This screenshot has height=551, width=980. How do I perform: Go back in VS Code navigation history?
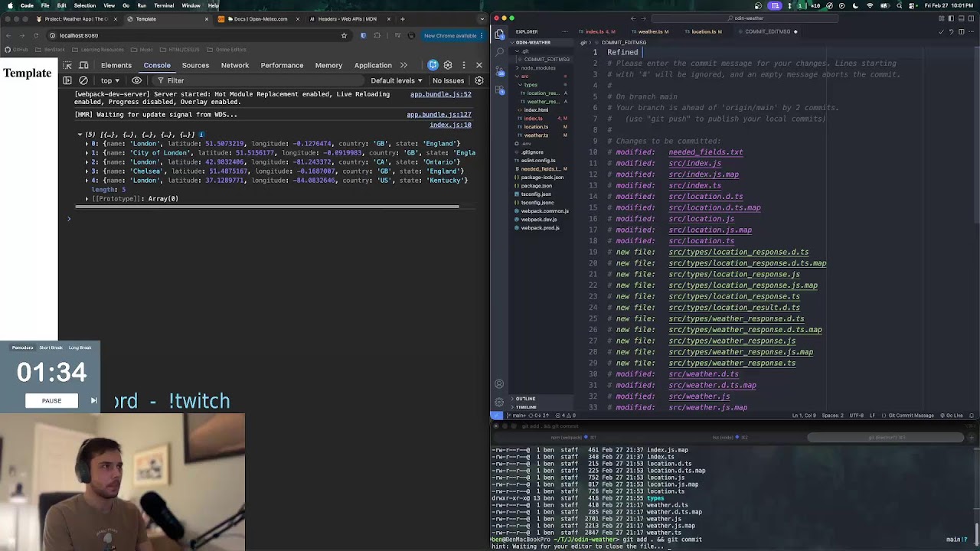coord(632,18)
